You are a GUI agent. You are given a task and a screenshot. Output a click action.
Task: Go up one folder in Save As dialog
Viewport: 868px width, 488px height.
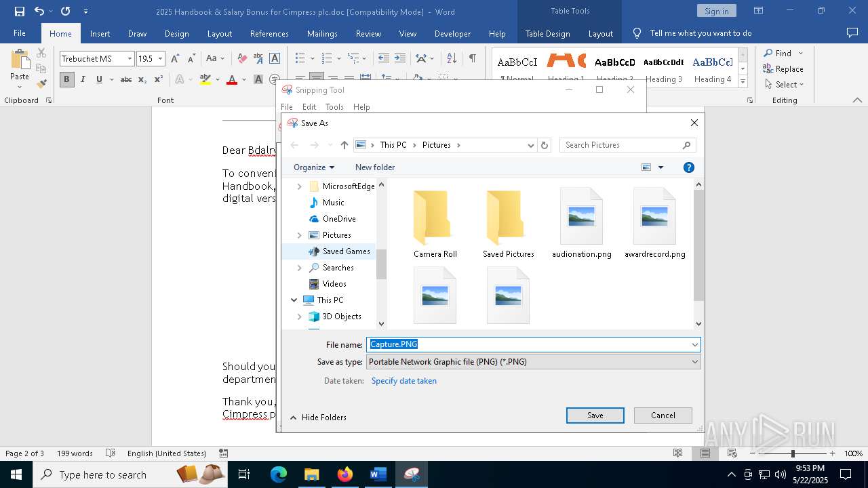(x=344, y=145)
